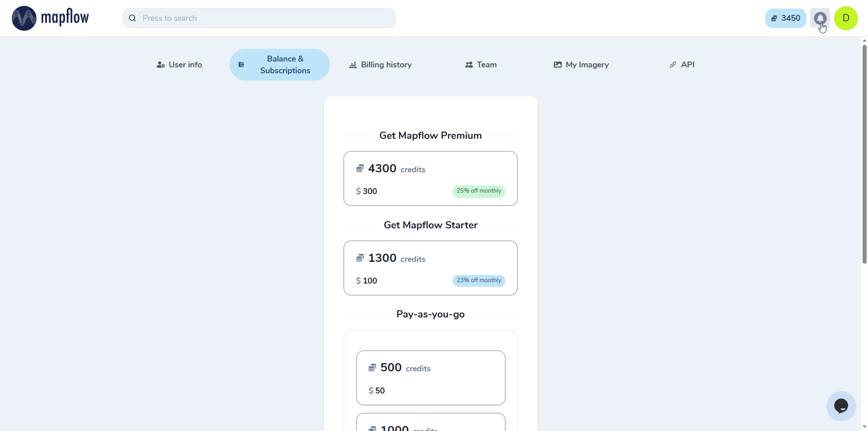Click the 3450 credits balance badge
Screen dimensions: 868x431
click(786, 18)
